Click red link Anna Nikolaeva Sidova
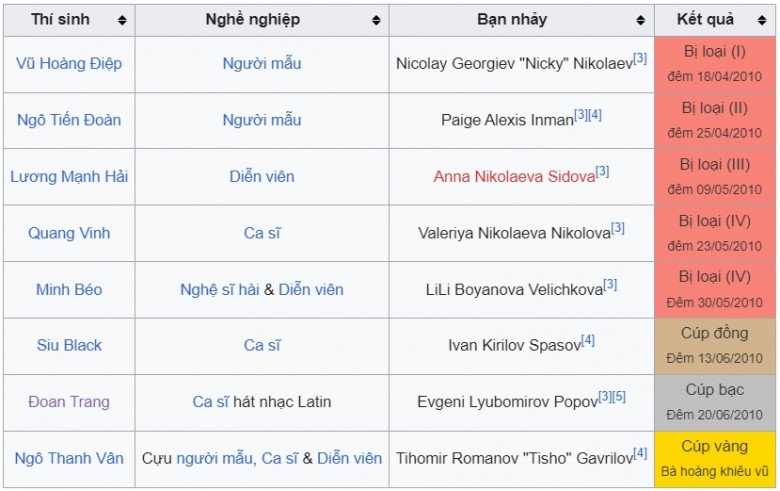The image size is (780, 491). (514, 176)
